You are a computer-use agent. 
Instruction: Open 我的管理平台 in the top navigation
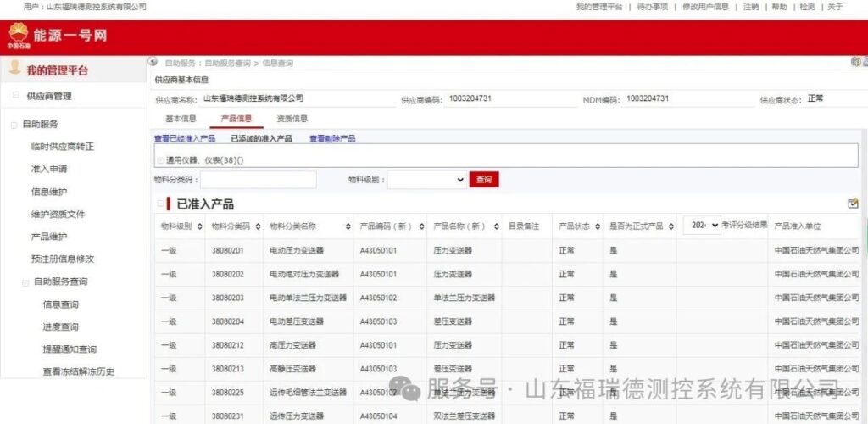tap(599, 7)
